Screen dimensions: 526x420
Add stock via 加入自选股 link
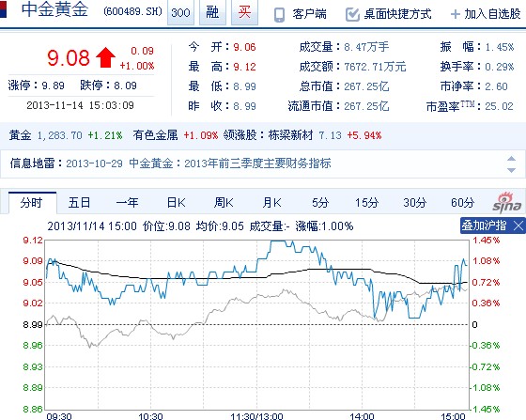click(492, 14)
